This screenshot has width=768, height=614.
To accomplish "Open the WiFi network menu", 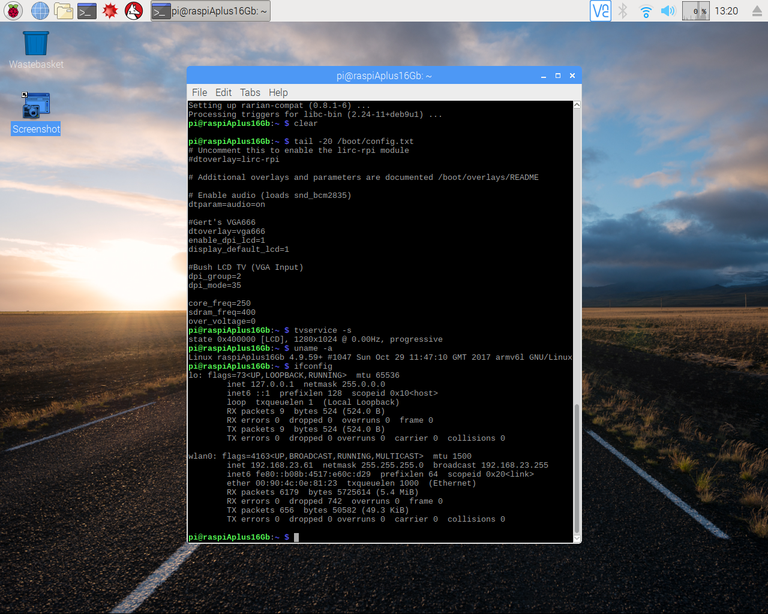I will click(x=646, y=11).
